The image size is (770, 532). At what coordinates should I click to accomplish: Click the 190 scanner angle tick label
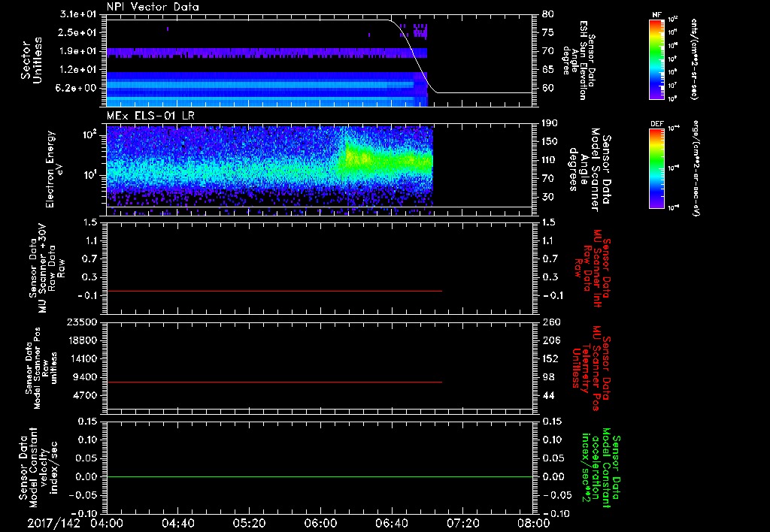[550, 123]
